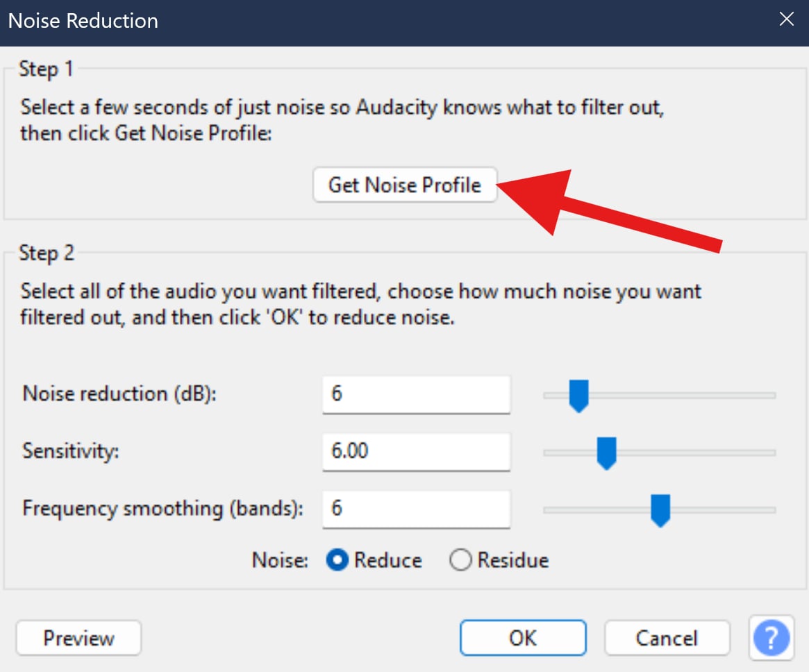Click the Step 1 section label

coord(46,69)
